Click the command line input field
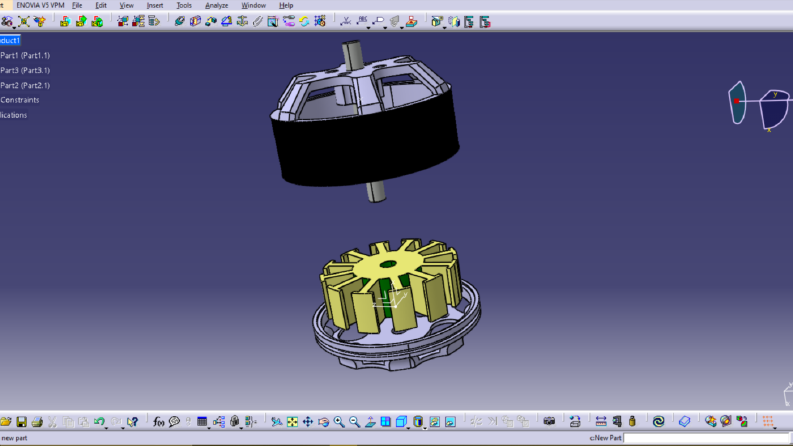 [x=706, y=438]
